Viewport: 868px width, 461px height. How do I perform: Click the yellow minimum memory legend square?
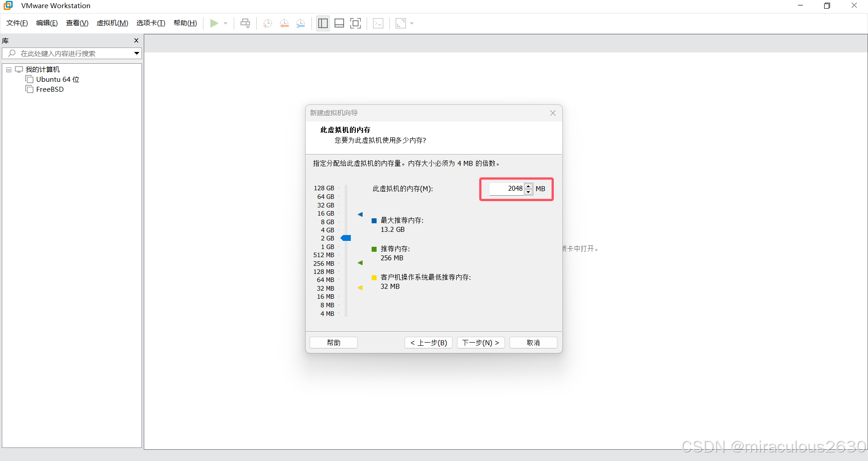[374, 278]
